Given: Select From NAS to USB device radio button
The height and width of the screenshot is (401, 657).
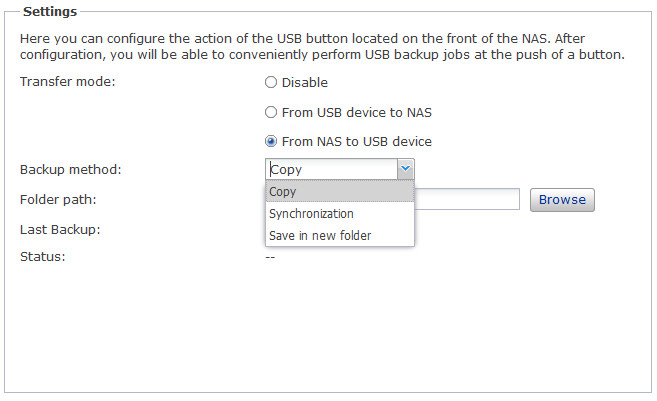Looking at the screenshot, I should click(x=271, y=142).
